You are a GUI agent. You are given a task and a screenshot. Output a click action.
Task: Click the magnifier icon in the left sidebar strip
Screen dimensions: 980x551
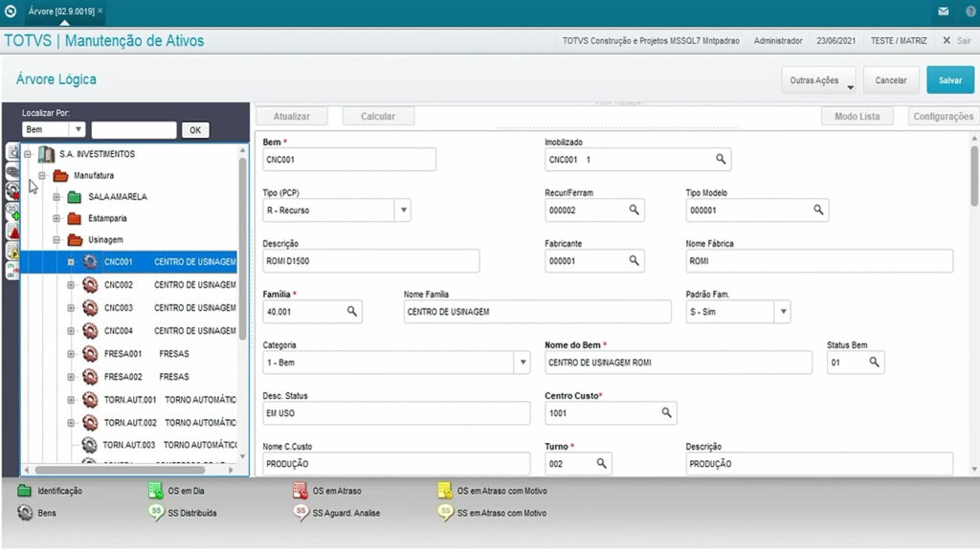(x=12, y=152)
